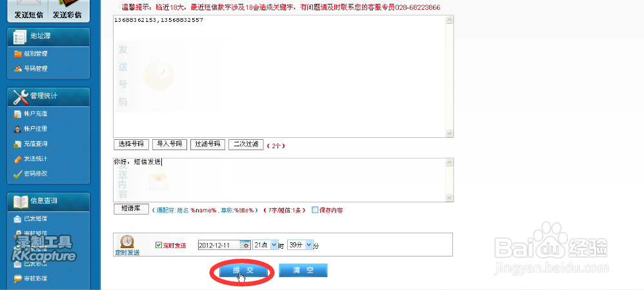The image size is (644, 290).
Task: Open the 已发短信 sent messages icon
Action: pyautogui.click(x=17, y=218)
